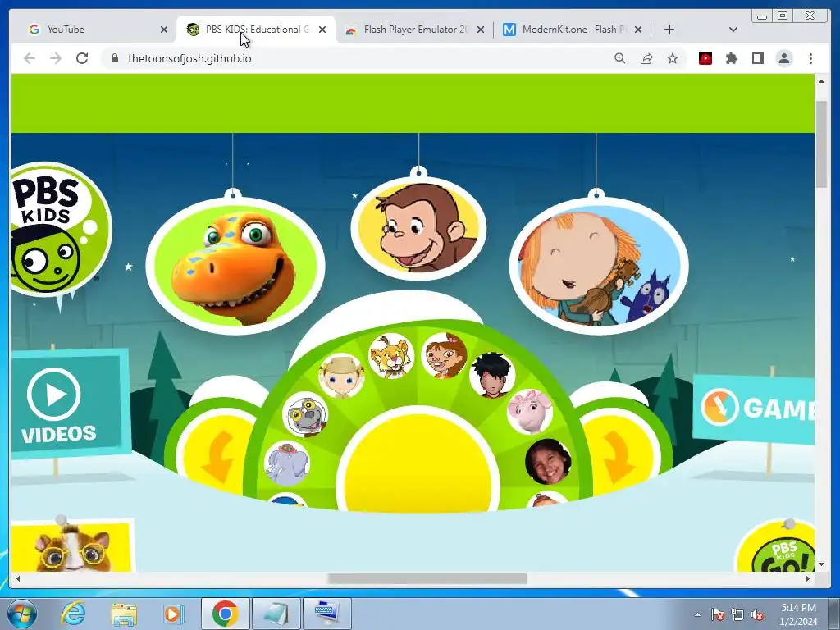Select the safari hat character icon
This screenshot has width=840, height=630.
342,376
